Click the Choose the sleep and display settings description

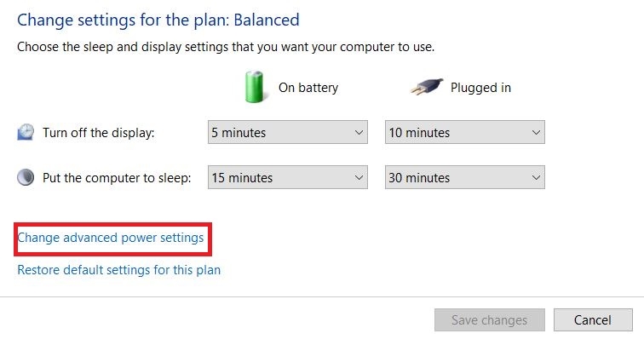(226, 46)
